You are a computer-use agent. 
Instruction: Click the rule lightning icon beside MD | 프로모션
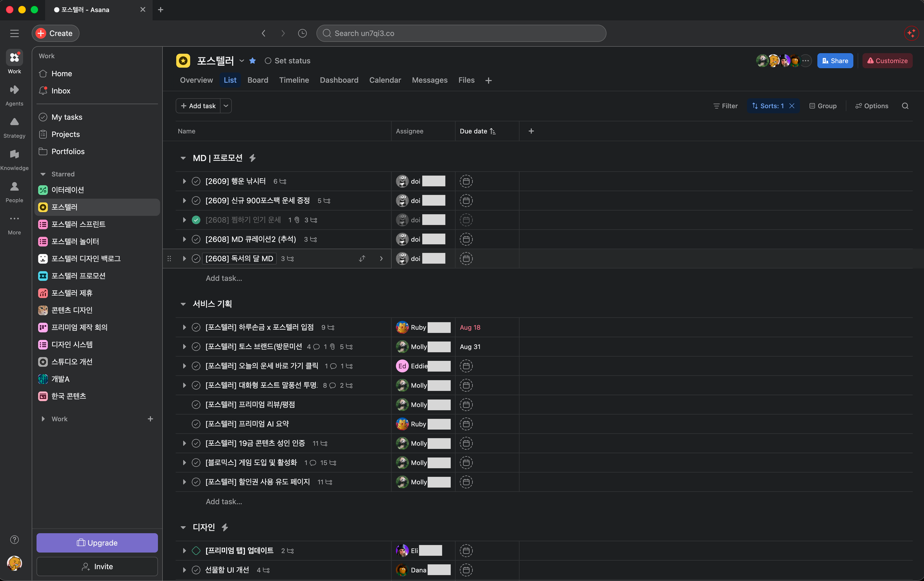click(252, 158)
